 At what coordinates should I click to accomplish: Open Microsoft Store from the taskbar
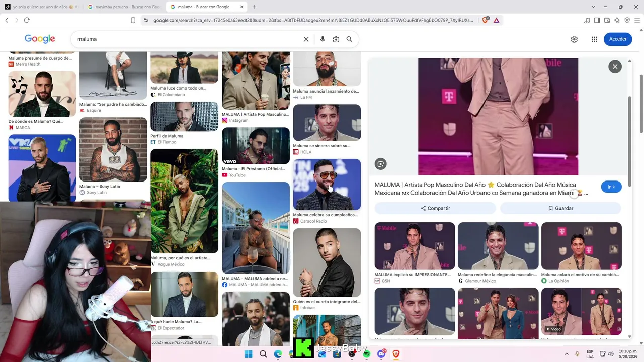[x=337, y=354]
